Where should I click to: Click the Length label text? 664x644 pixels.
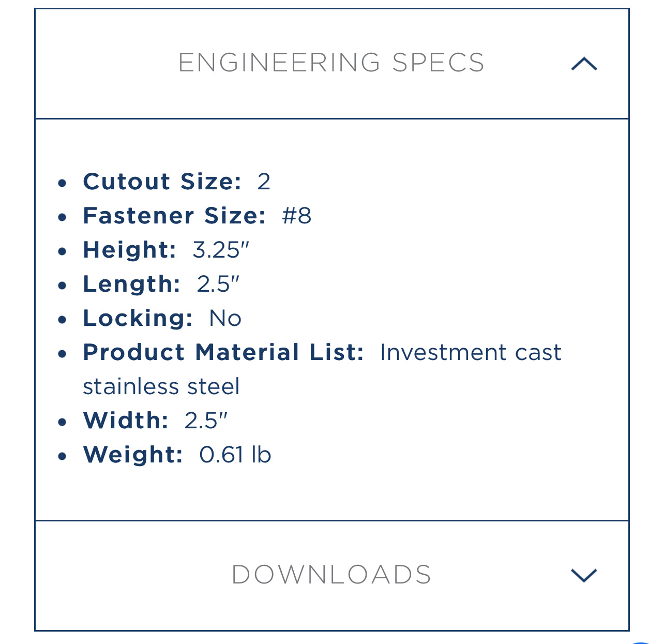131,284
